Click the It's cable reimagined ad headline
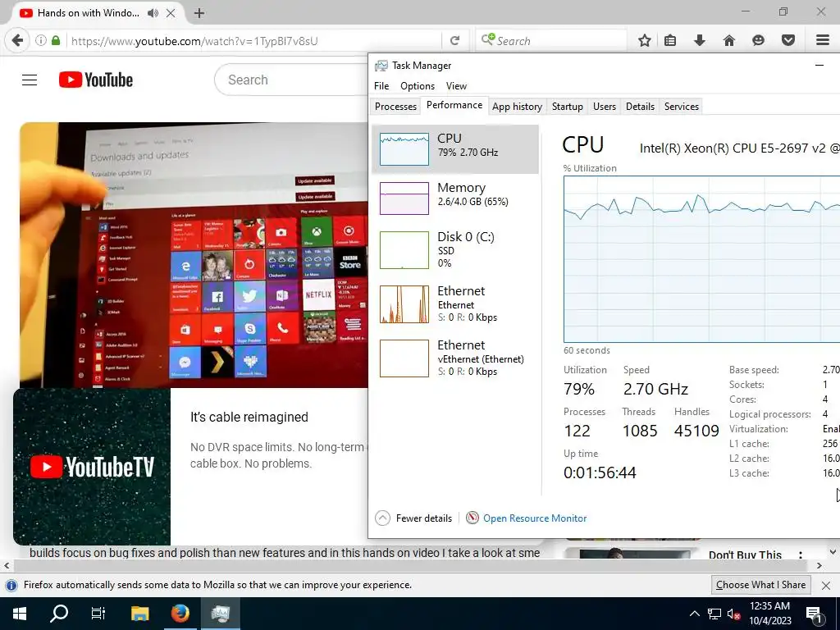 pos(249,418)
